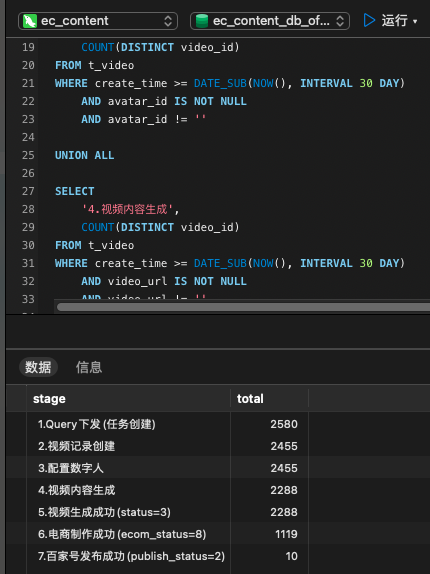
Task: Click the 运行 run button label
Action: pyautogui.click(x=395, y=20)
